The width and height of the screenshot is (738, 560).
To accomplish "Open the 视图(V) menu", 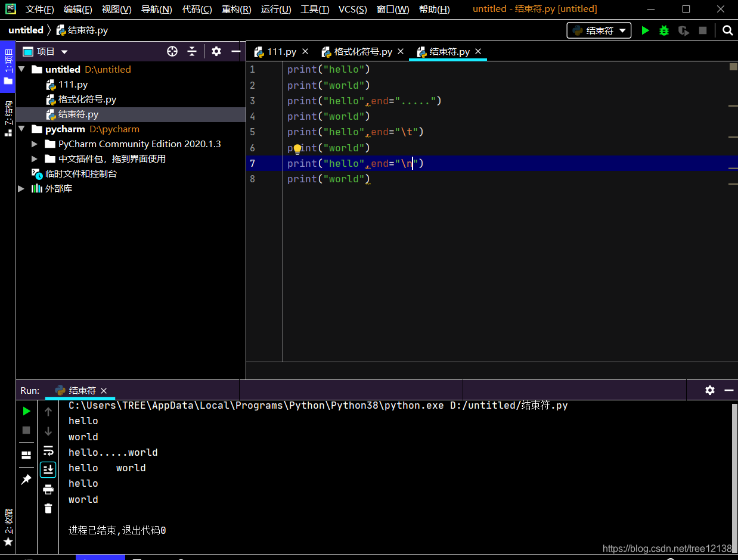I will coord(117,9).
